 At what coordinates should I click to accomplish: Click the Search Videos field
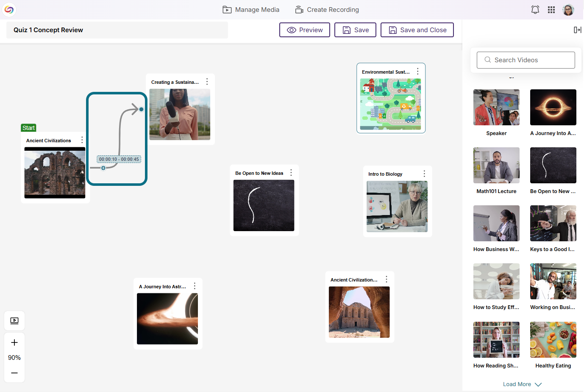point(526,60)
